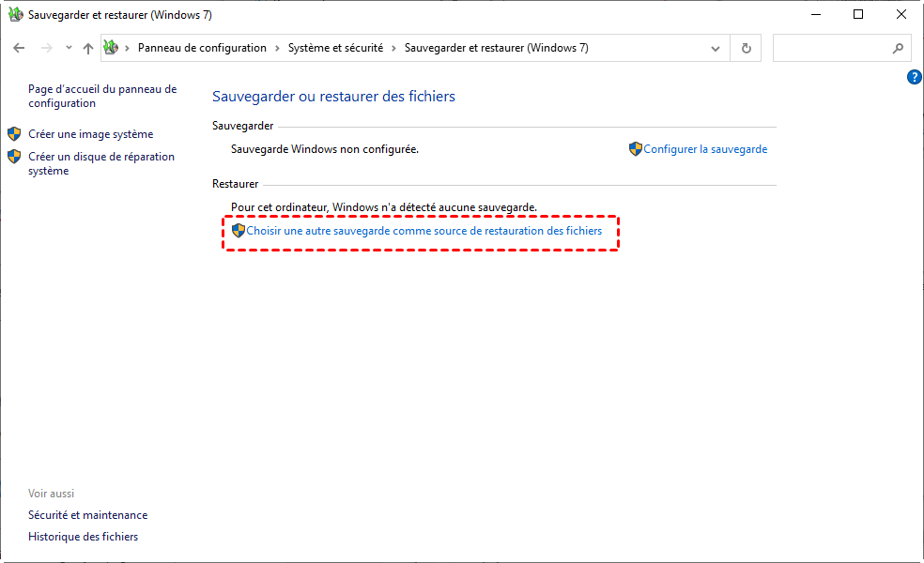
Task: Refresh the current page
Action: click(x=746, y=48)
